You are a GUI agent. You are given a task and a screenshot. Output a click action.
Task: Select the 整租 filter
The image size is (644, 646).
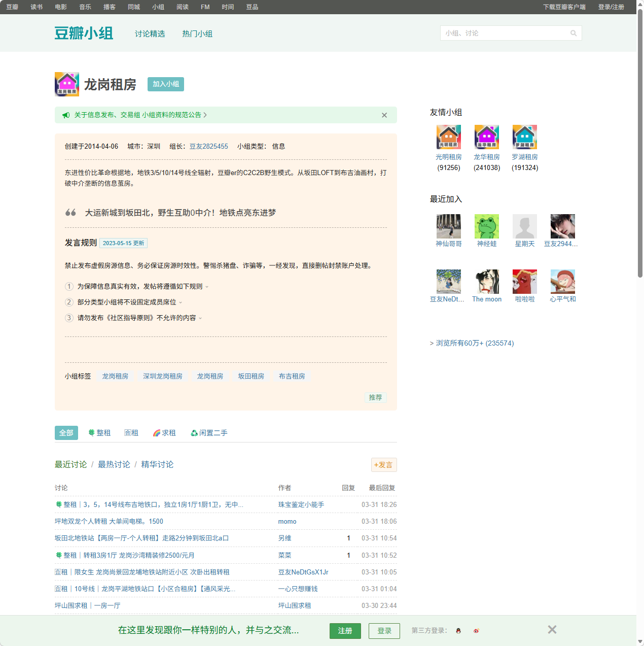tap(99, 432)
